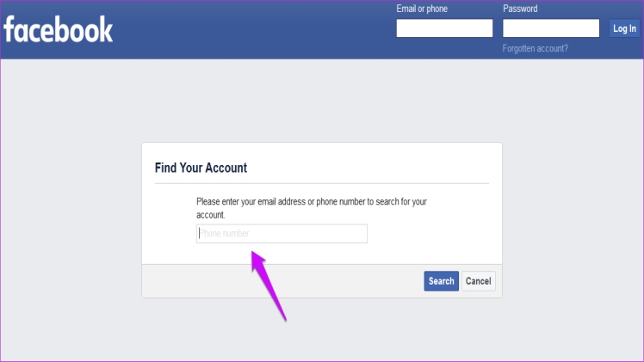
Task: Click into the Phone number text box
Action: pyautogui.click(x=282, y=233)
